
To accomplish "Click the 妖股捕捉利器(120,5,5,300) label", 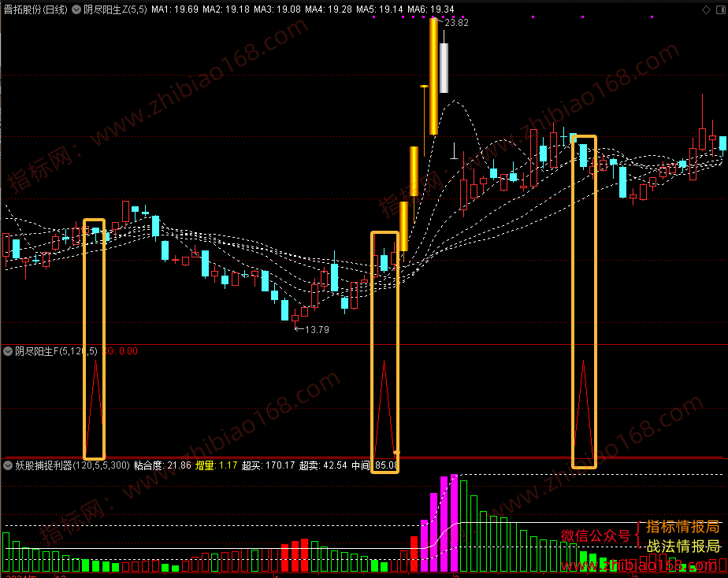I will [x=72, y=465].
